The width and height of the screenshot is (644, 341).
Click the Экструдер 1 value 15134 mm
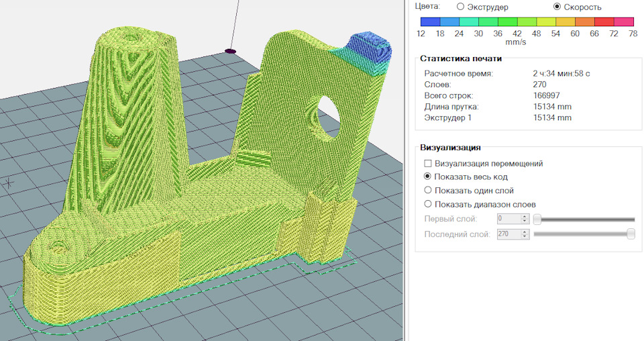point(552,117)
